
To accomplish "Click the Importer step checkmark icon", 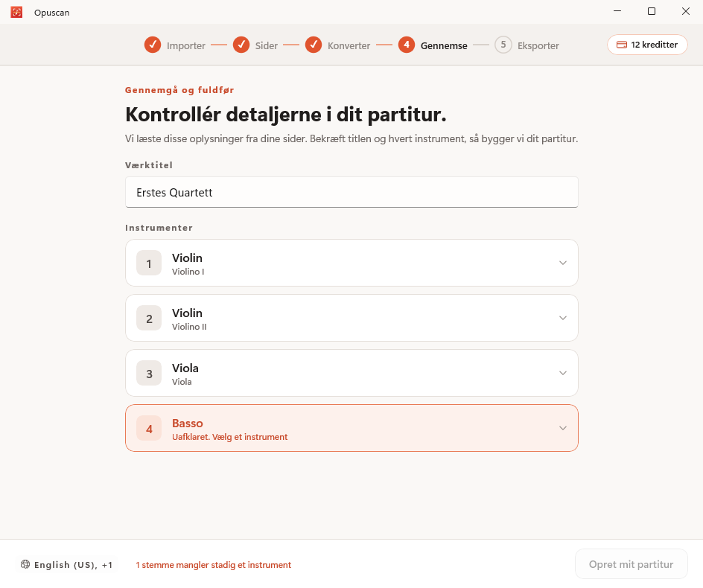I will 153,45.
